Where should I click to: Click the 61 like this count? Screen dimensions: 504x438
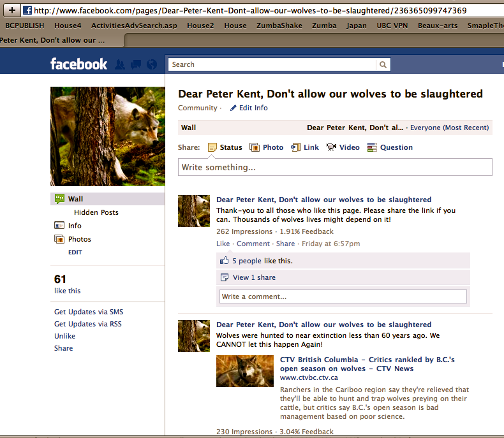tap(67, 284)
